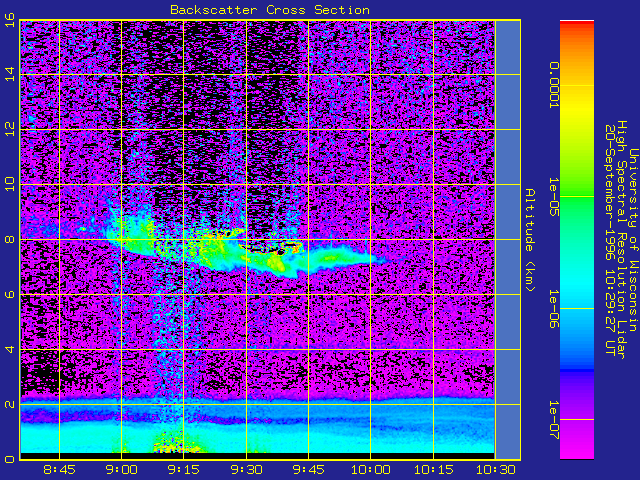
Task: Click the 9:30 time axis label
Action: coord(246,470)
